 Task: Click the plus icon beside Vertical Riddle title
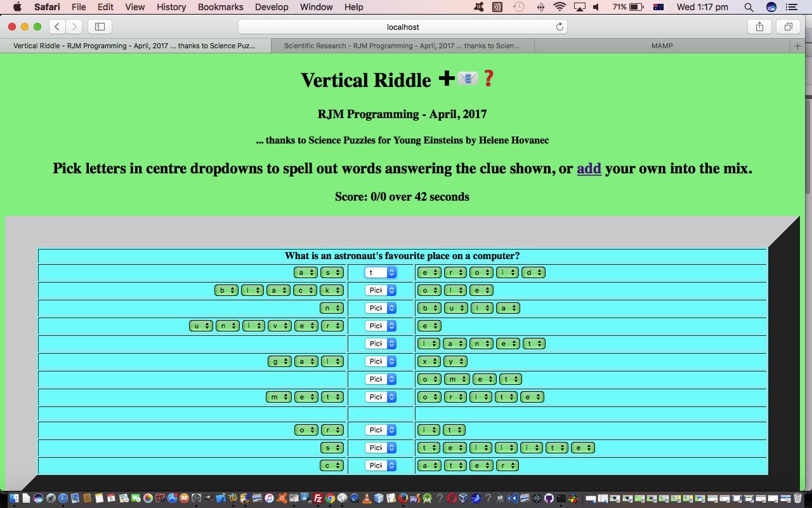[x=447, y=78]
